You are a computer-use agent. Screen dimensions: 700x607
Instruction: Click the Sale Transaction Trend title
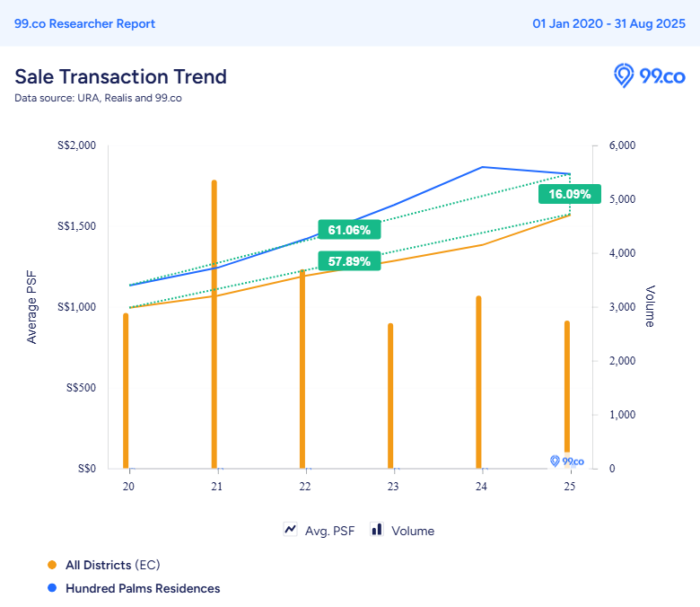(x=120, y=76)
